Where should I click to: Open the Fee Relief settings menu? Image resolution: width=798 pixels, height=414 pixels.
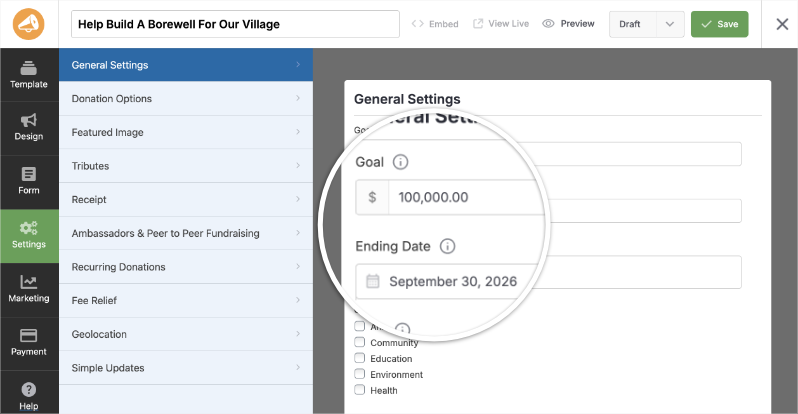186,300
